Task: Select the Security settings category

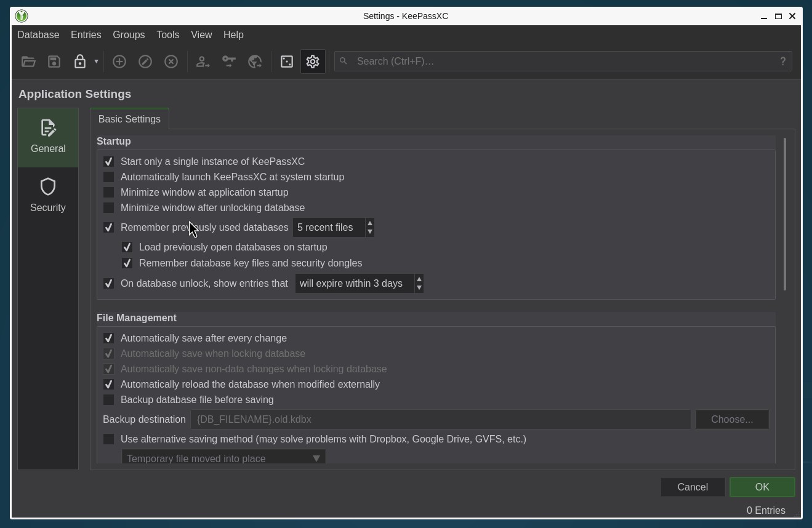Action: tap(48, 196)
